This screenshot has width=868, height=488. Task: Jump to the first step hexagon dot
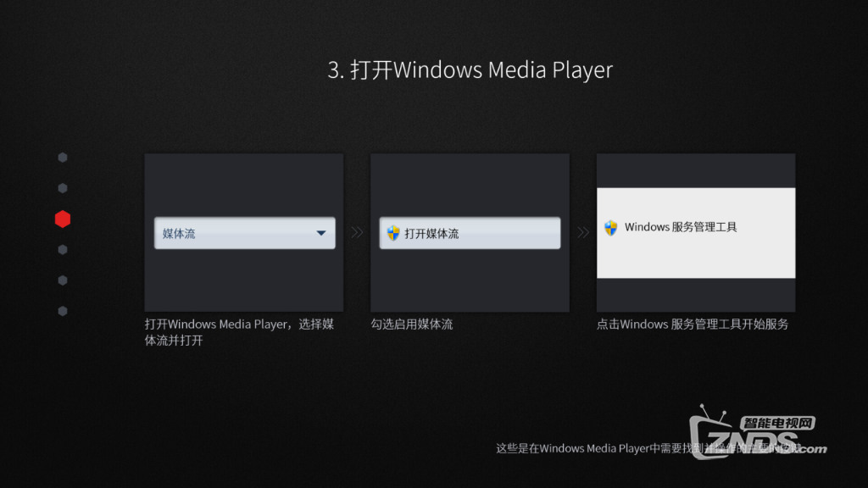[63, 158]
